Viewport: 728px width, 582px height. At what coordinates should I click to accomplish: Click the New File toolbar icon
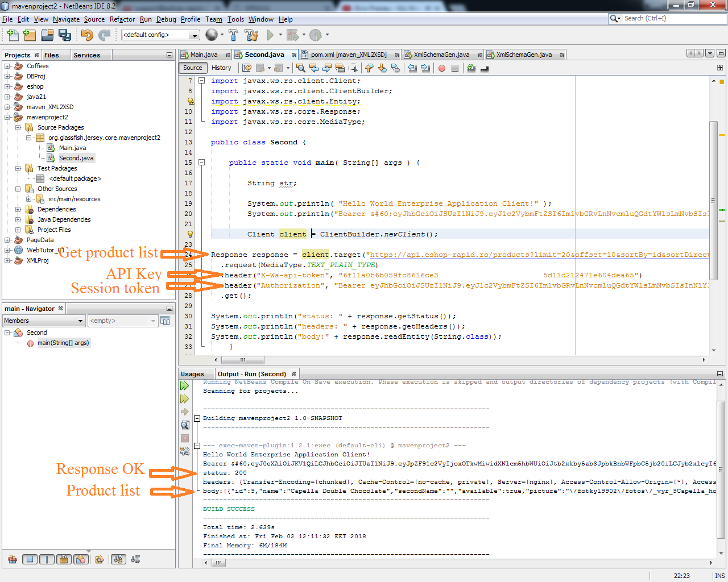[x=13, y=35]
